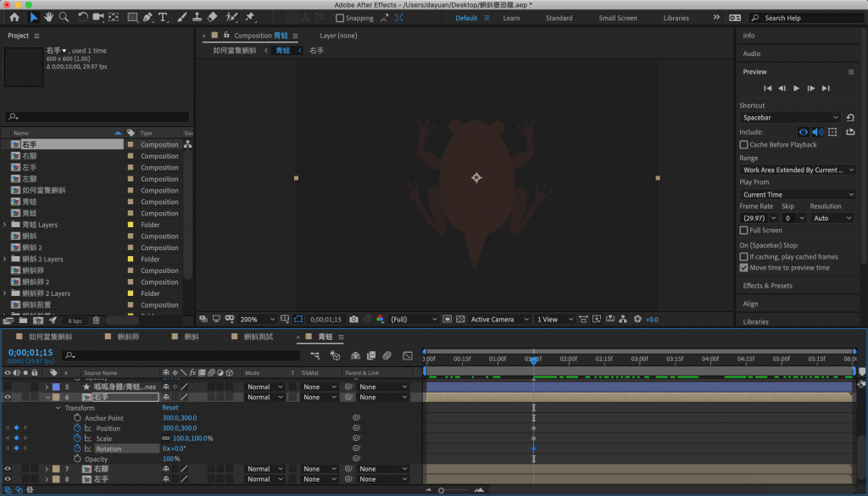Collapse the Transform property group
This screenshot has height=496, width=868.
[58, 408]
